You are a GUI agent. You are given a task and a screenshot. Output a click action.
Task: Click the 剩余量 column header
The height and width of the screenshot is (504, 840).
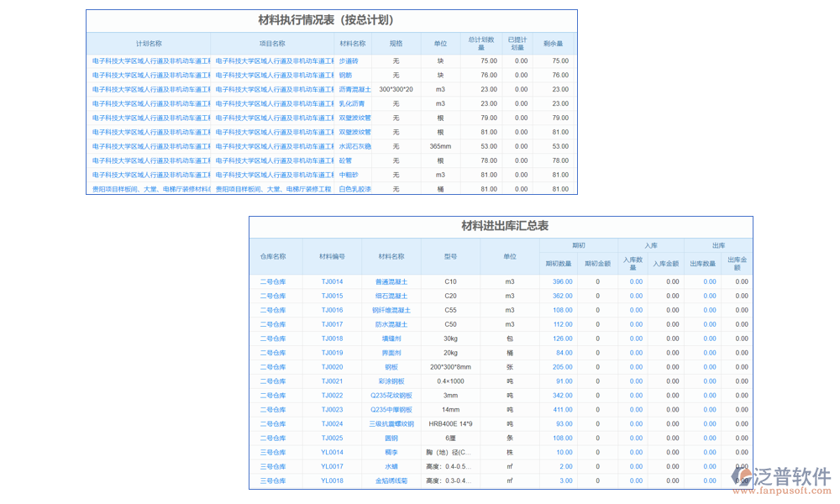552,43
